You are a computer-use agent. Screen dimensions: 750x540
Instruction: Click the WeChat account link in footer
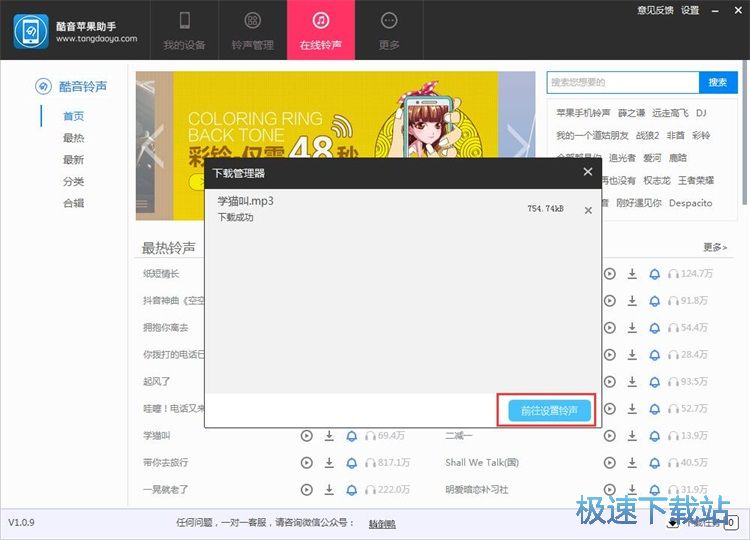pyautogui.click(x=382, y=524)
